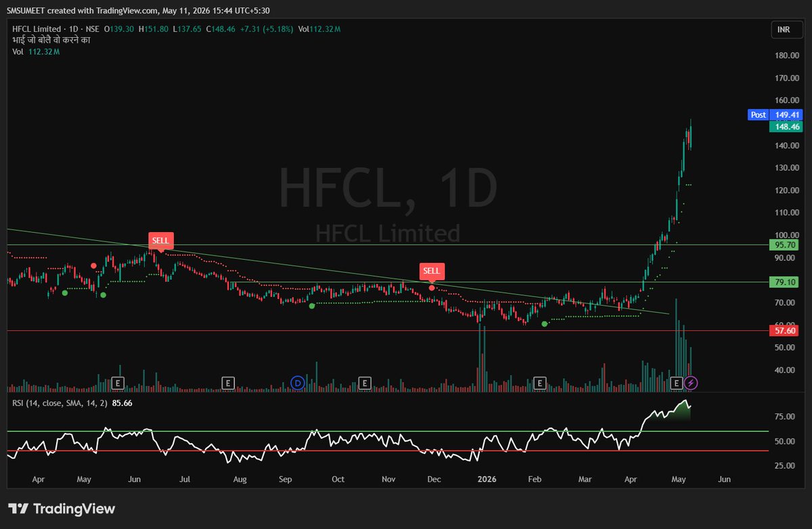Click the Nov label on the time axis
Image resolution: width=812 pixels, height=529 pixels.
pyautogui.click(x=388, y=479)
